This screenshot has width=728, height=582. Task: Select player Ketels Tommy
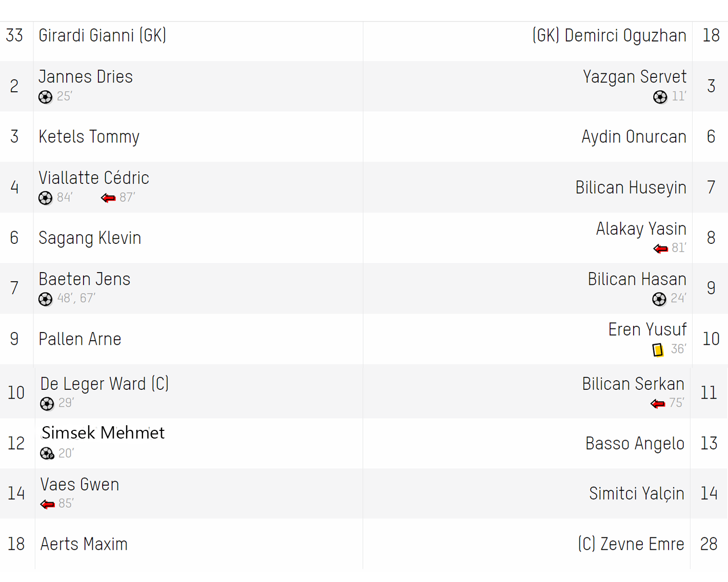pyautogui.click(x=89, y=137)
